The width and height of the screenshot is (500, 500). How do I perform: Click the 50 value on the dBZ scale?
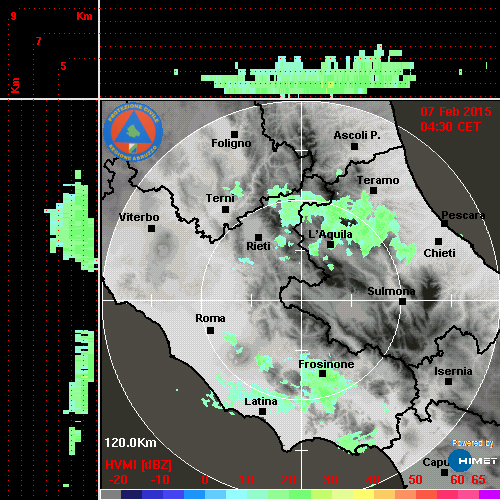point(415,480)
